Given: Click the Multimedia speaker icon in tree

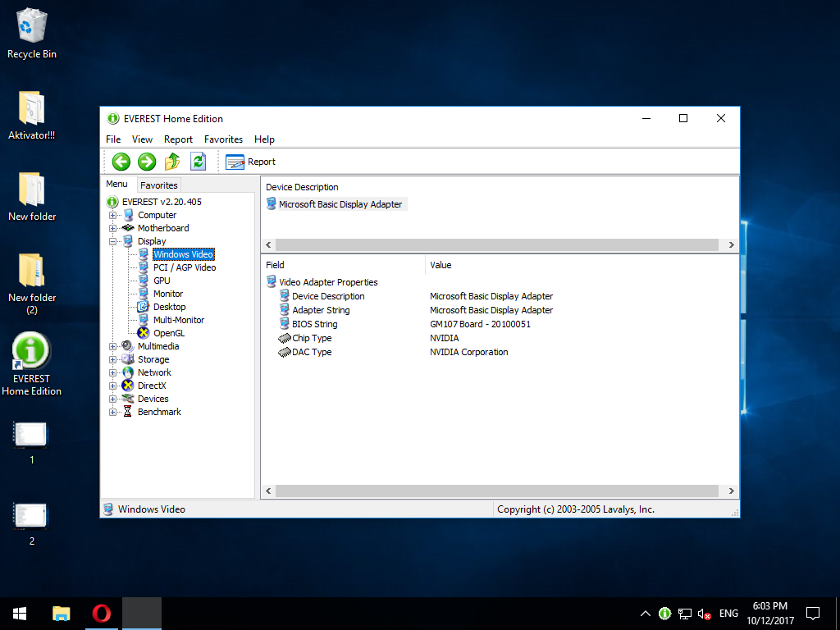Looking at the screenshot, I should 127,346.
